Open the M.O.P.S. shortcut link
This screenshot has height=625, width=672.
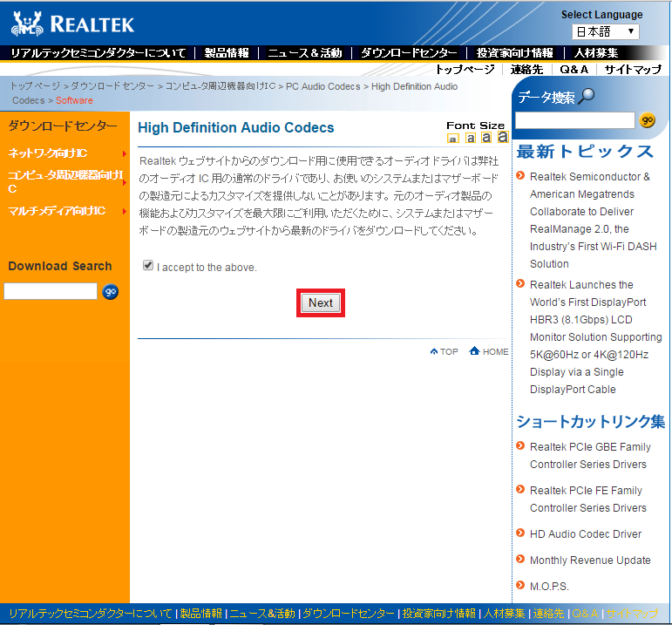pos(549,587)
